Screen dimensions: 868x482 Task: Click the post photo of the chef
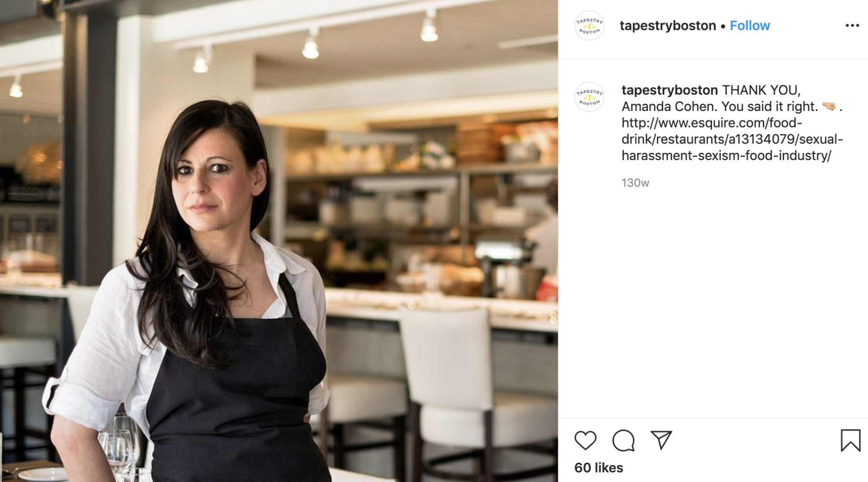[x=279, y=241]
